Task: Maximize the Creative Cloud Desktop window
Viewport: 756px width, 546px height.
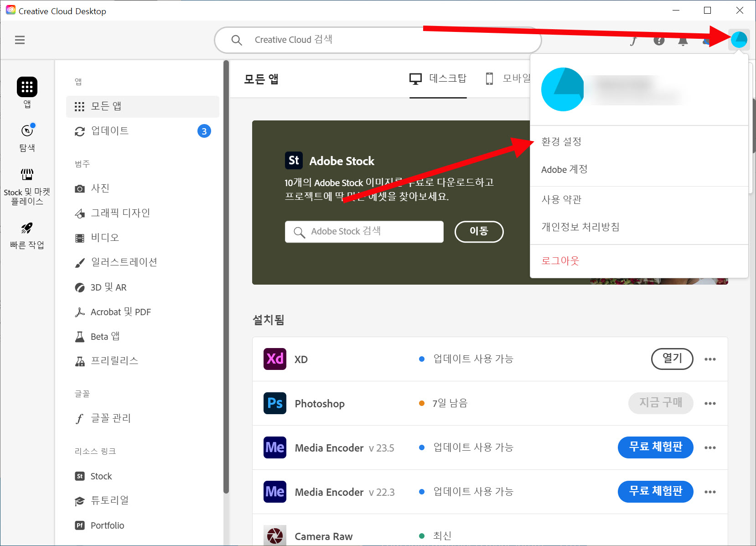Action: (707, 10)
